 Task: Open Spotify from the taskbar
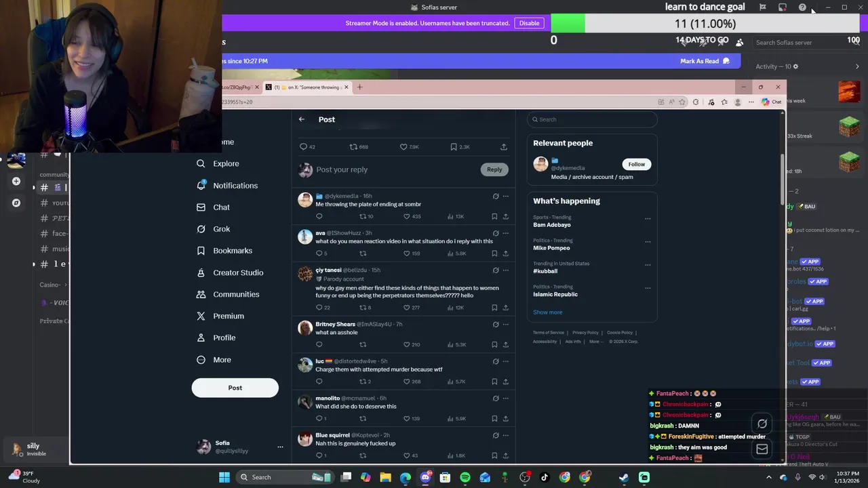pos(465,477)
